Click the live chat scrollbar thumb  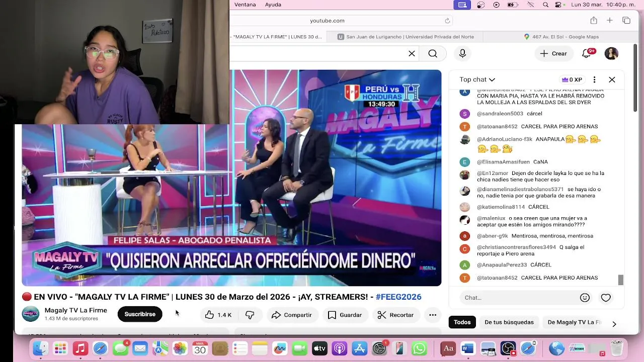click(x=621, y=280)
